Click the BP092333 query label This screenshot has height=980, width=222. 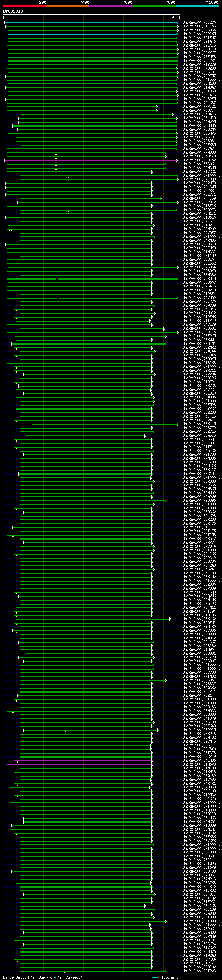pos(13,11)
